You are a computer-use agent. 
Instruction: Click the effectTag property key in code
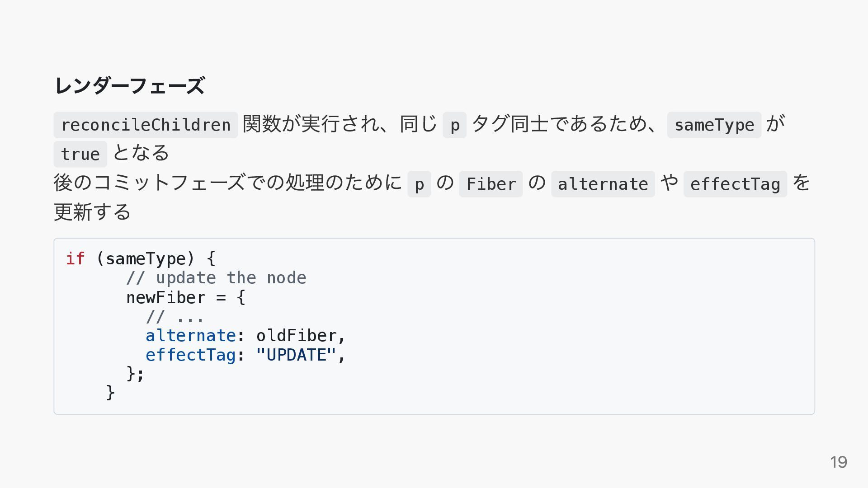190,355
